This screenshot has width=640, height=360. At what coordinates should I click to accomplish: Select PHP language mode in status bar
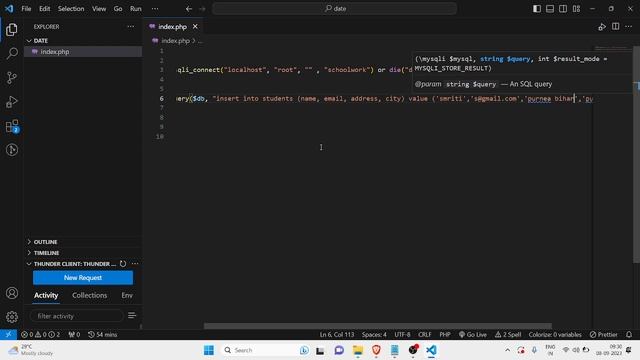(x=445, y=334)
